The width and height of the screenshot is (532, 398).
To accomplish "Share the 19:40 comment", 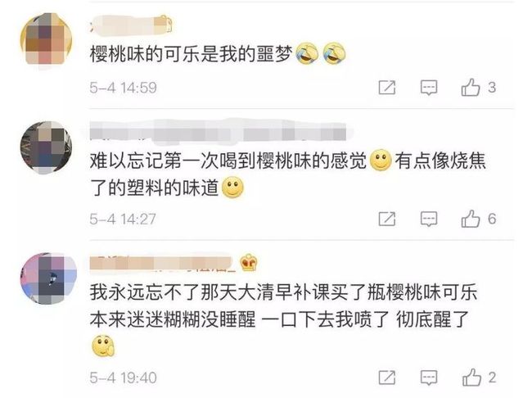I will coord(387,378).
